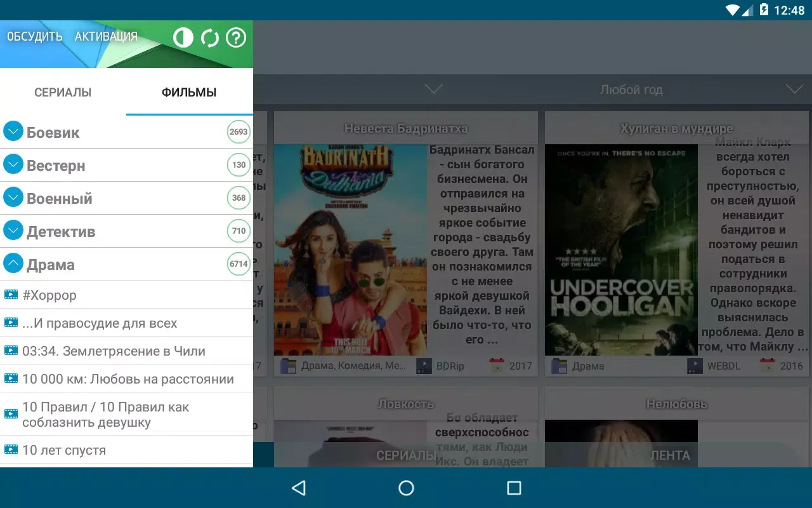Click the refresh arrows icon
This screenshot has height=508, width=812.
click(x=209, y=38)
